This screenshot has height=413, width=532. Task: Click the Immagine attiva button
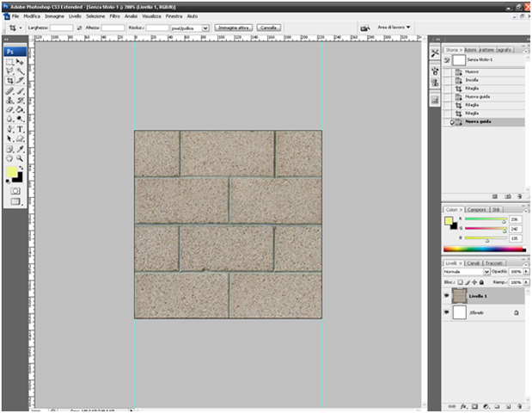point(233,28)
